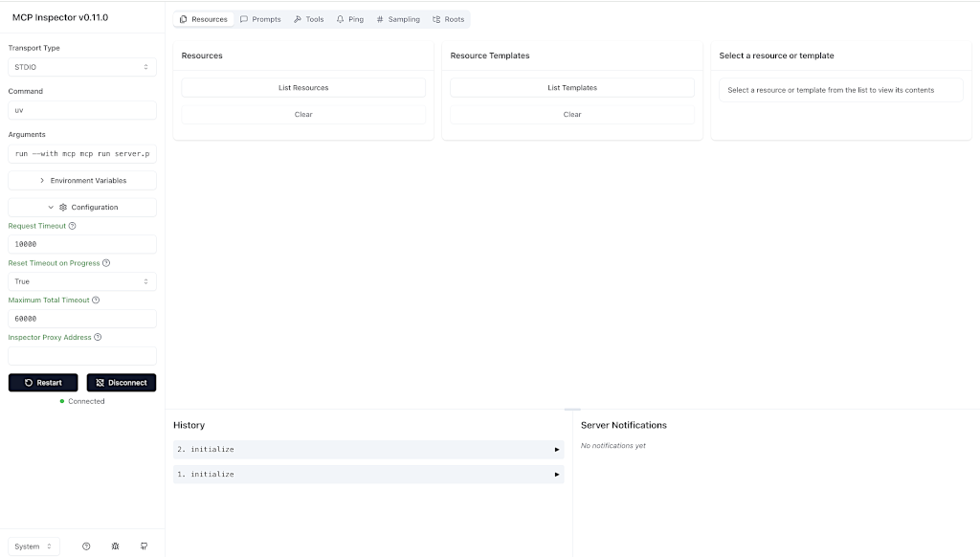Show Maximum Total Timeout help icon

(96, 301)
